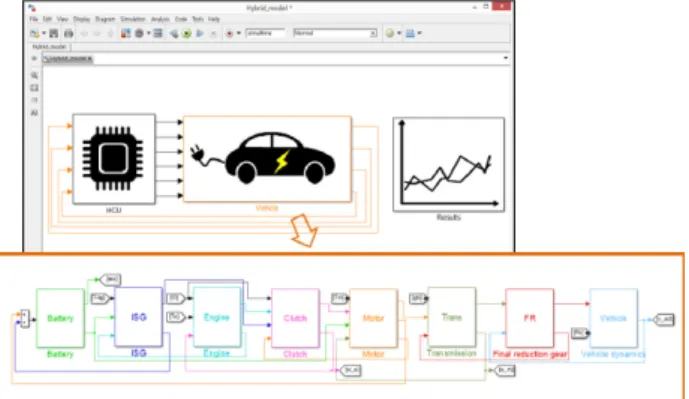This screenshot has width=689, height=399.
Task: Select the cyan Engine block
Action: coord(217,317)
